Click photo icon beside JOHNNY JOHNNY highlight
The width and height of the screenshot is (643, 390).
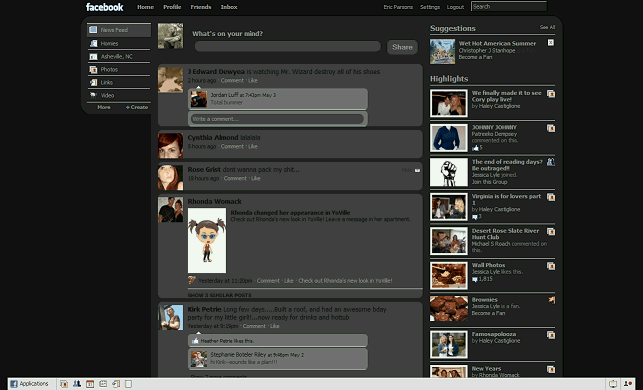tap(551, 128)
